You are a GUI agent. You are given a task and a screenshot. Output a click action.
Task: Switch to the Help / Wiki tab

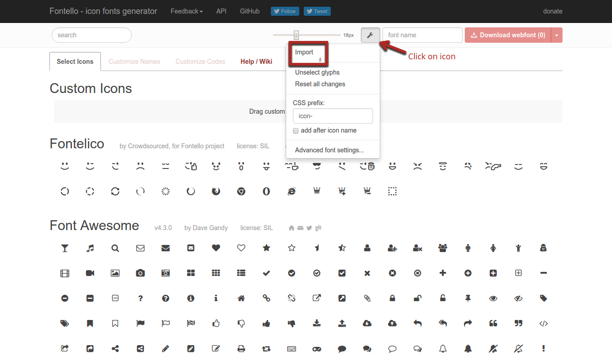point(256,62)
